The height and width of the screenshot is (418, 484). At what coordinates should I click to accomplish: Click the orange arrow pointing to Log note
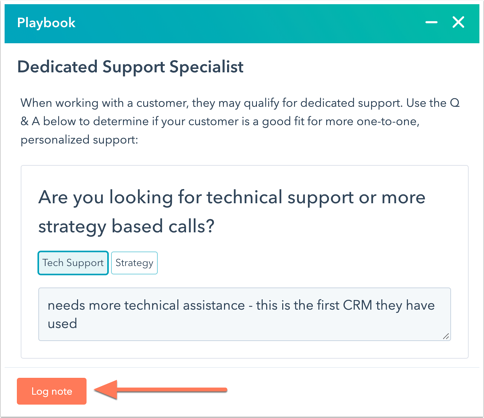[x=161, y=389]
